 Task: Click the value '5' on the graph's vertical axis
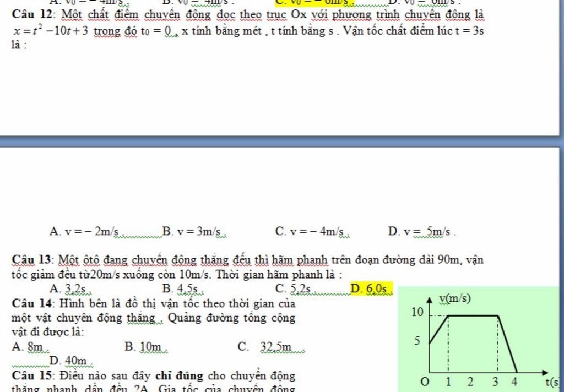[416, 341]
